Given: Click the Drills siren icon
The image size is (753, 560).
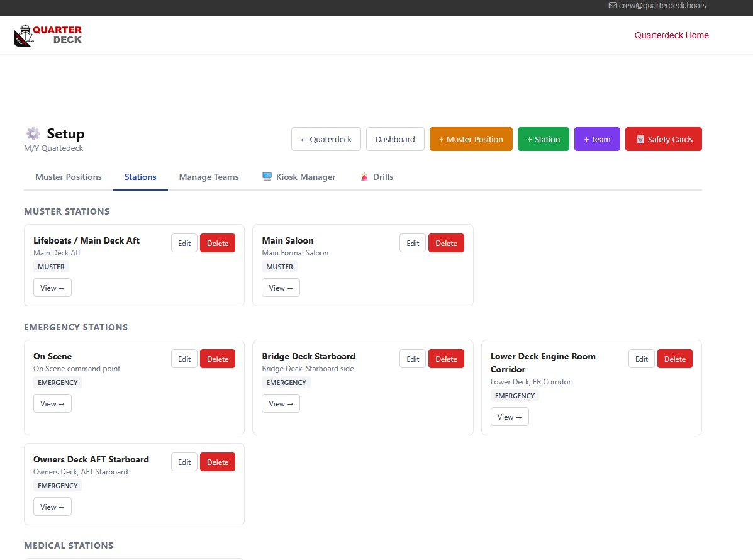Looking at the screenshot, I should pyautogui.click(x=364, y=177).
